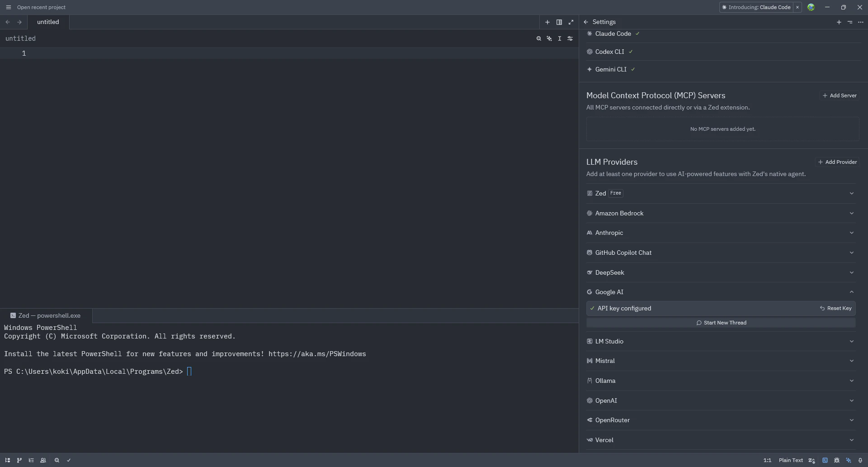The image size is (868, 467).
Task: Click Add Server for MCP servers
Action: coord(840,95)
